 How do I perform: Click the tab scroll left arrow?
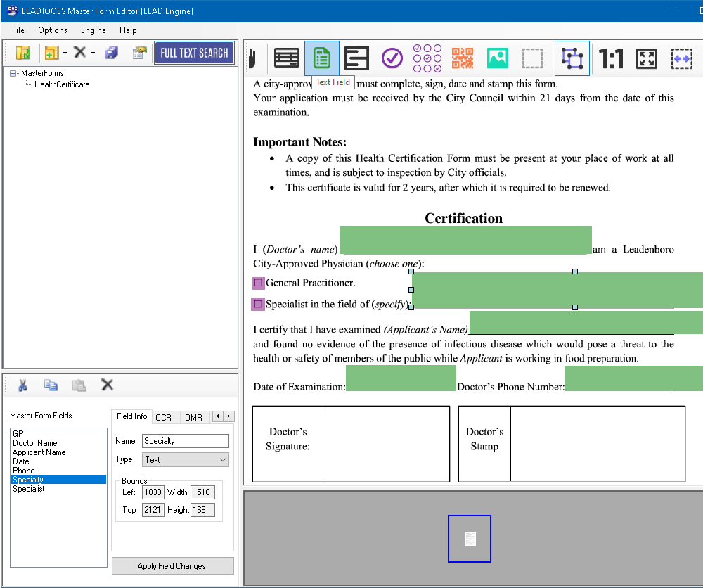pyautogui.click(x=217, y=416)
